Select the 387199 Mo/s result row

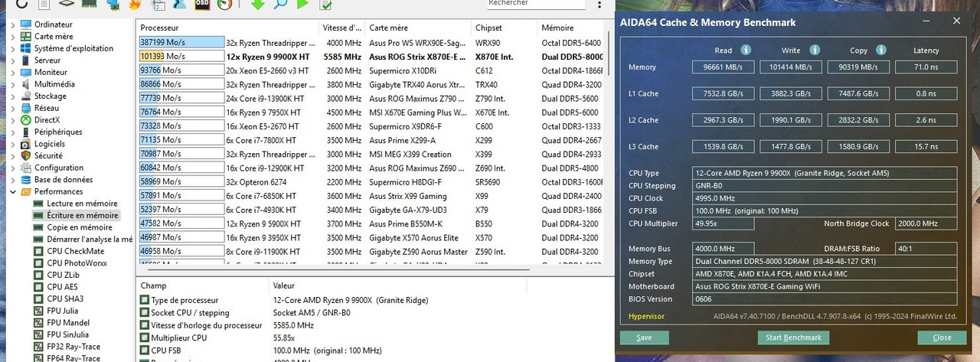(x=371, y=43)
